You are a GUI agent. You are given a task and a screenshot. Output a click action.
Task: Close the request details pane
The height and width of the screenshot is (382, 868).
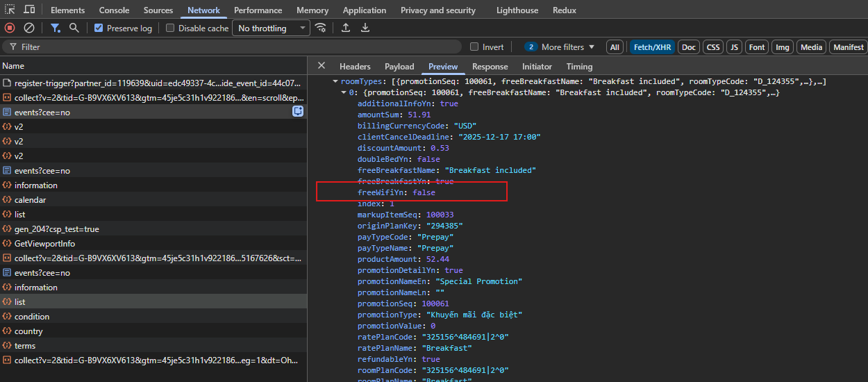click(x=321, y=66)
